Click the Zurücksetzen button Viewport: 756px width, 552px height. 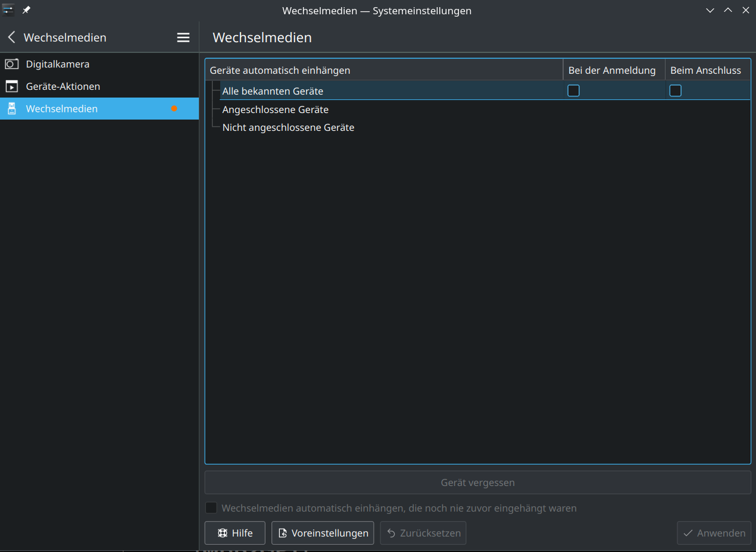(x=423, y=532)
